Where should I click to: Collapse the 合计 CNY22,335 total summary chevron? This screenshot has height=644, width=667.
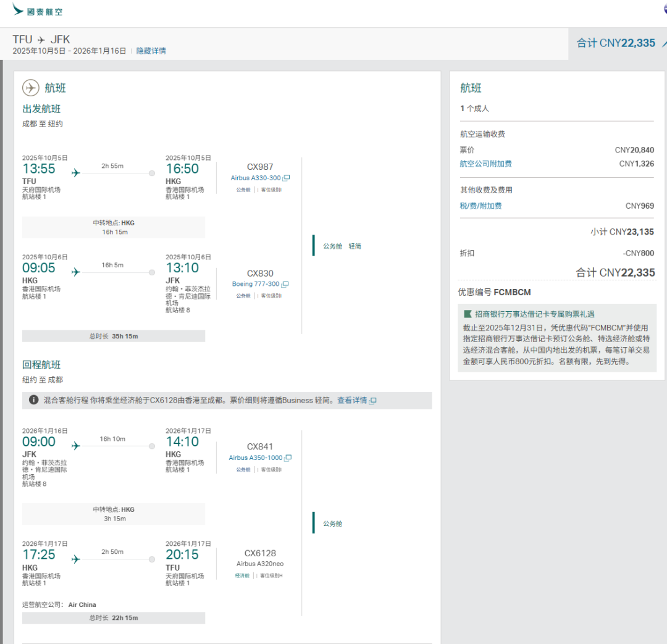(x=663, y=44)
